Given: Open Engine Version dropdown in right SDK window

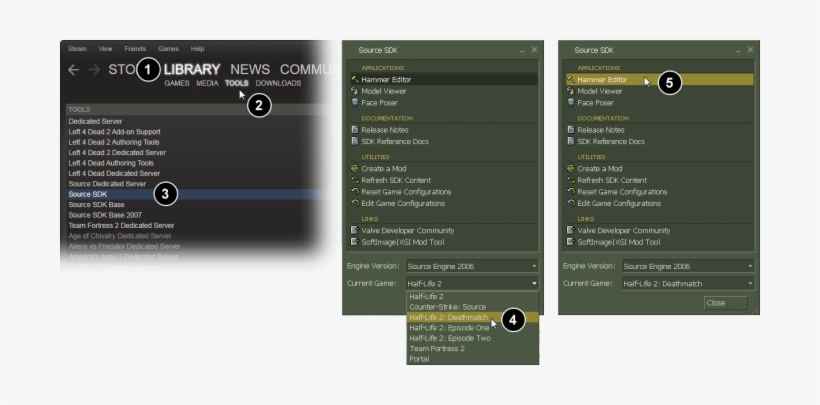Looking at the screenshot, I should pyautogui.click(x=688, y=266).
